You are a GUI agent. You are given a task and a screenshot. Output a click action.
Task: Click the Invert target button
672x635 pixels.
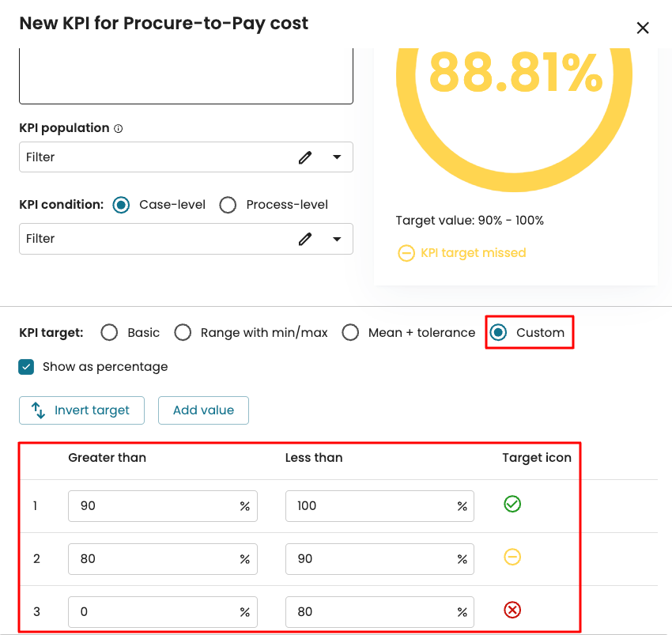tap(81, 410)
